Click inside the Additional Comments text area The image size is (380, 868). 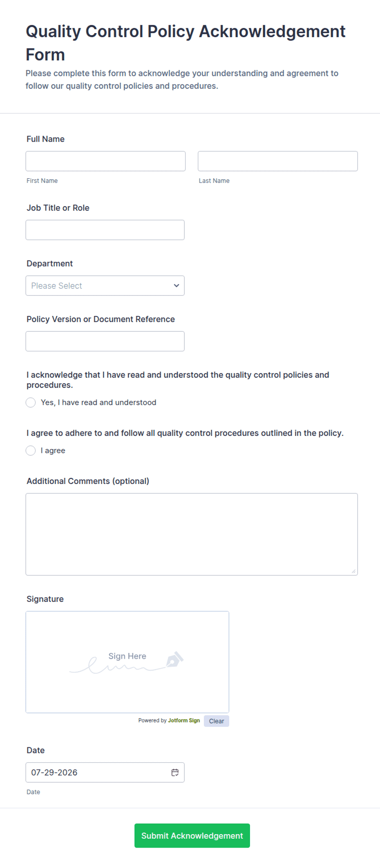pyautogui.click(x=192, y=534)
